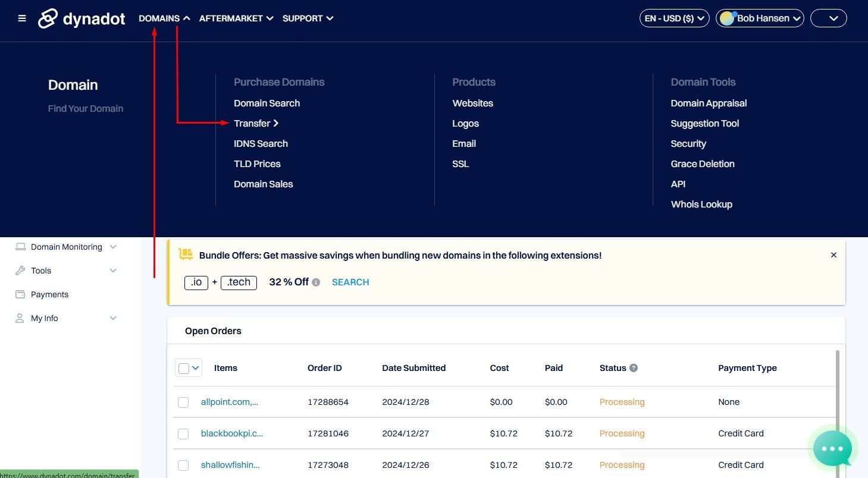Check the blackbookpi order row
The width and height of the screenshot is (868, 478).
pyautogui.click(x=183, y=434)
